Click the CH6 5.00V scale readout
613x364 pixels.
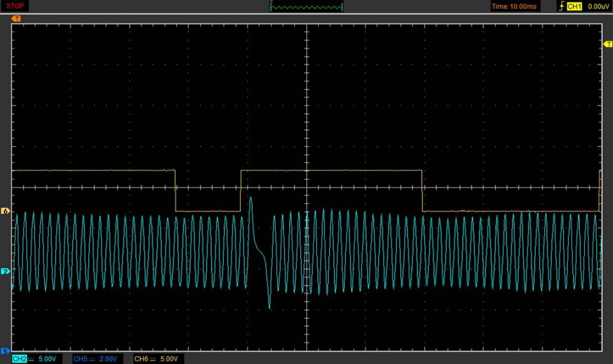pos(169,358)
